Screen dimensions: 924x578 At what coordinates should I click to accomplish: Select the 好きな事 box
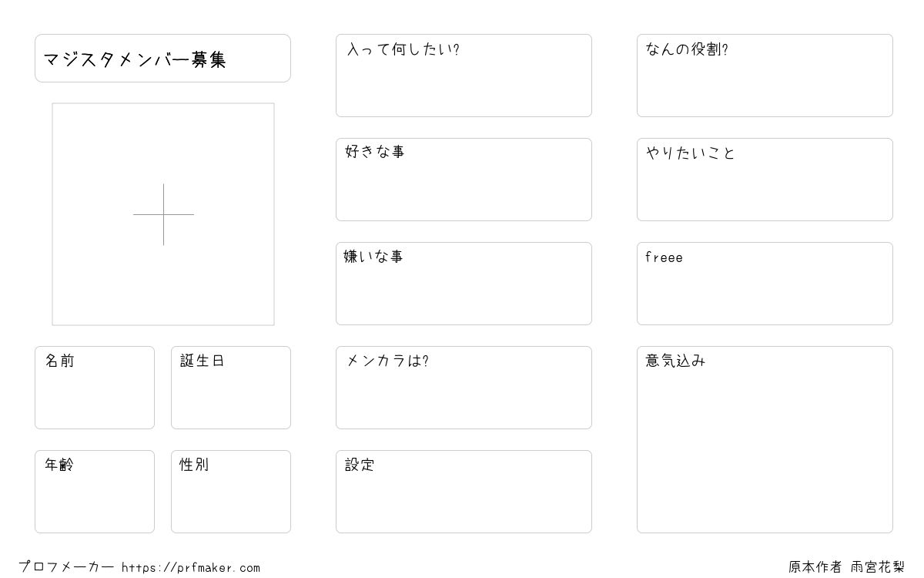[464, 180]
